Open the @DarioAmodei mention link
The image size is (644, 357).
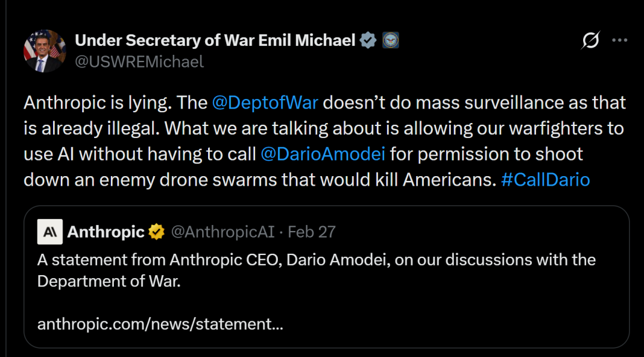point(323,154)
